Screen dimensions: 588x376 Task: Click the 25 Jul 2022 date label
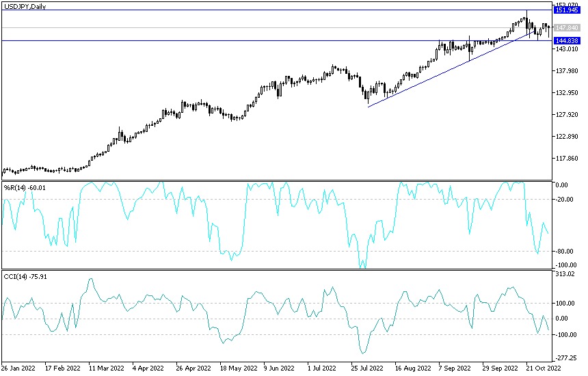tap(367, 368)
